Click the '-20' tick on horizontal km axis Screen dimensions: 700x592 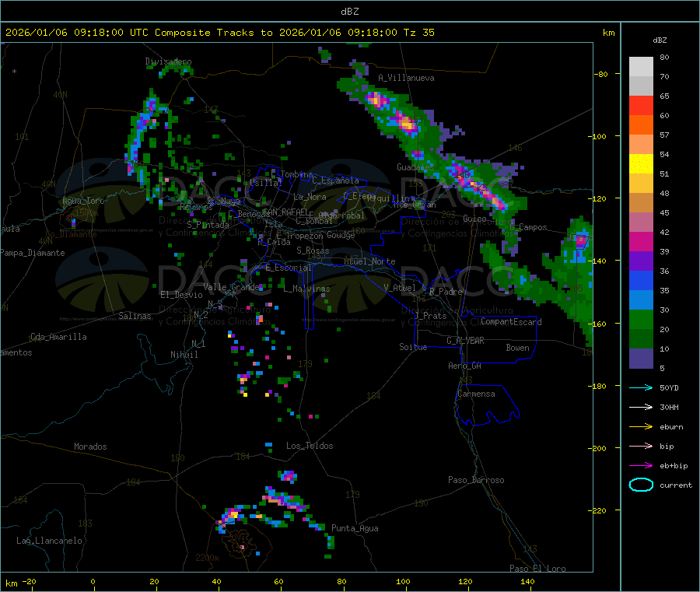coord(29,581)
